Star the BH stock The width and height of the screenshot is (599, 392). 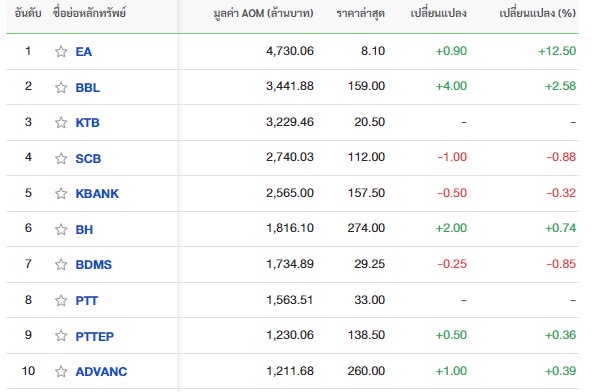coord(61,229)
